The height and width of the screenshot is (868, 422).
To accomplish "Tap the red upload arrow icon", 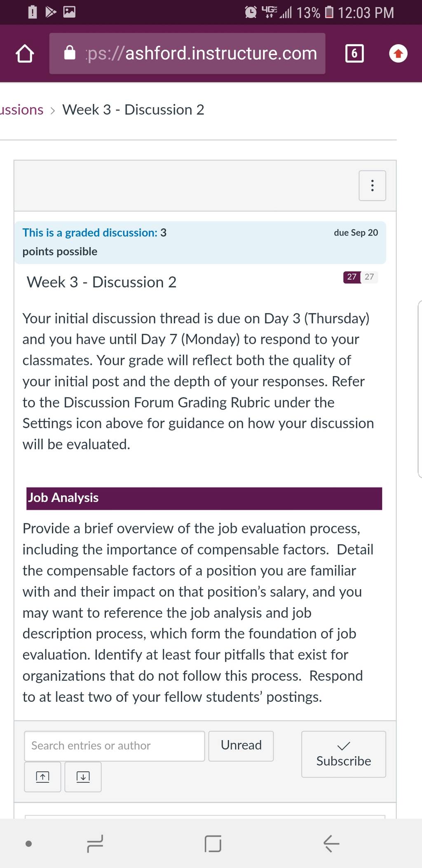I will (x=398, y=54).
